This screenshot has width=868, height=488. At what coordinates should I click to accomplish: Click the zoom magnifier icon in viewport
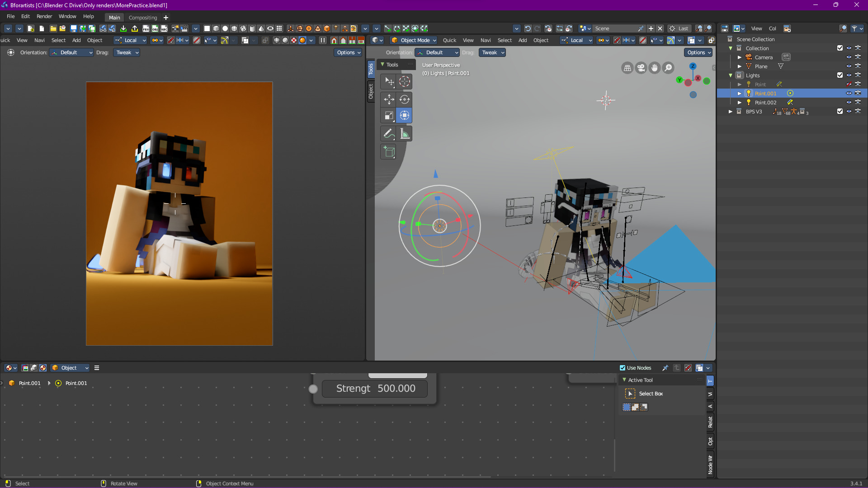click(668, 68)
